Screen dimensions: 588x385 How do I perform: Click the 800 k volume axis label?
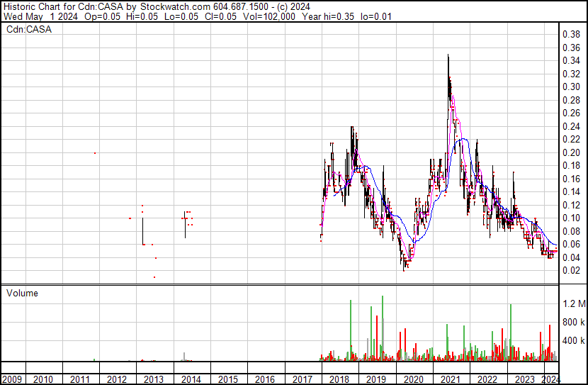point(574,322)
